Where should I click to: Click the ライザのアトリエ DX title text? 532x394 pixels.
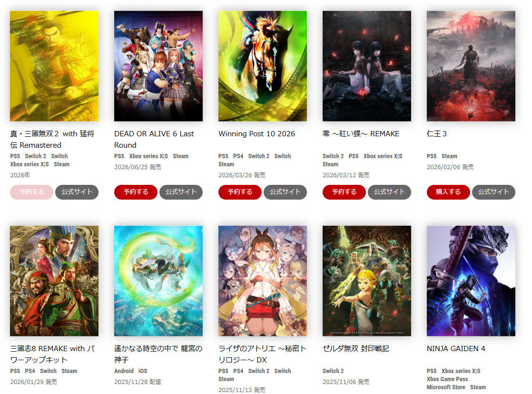pyautogui.click(x=262, y=354)
